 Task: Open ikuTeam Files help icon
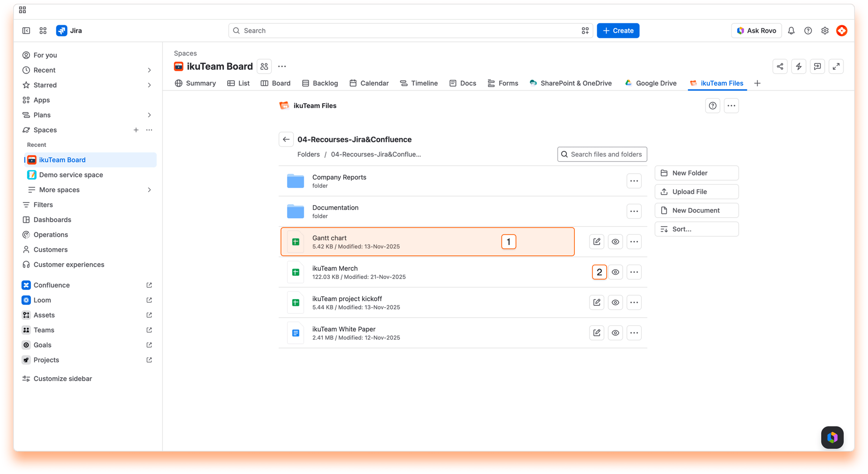click(x=713, y=106)
